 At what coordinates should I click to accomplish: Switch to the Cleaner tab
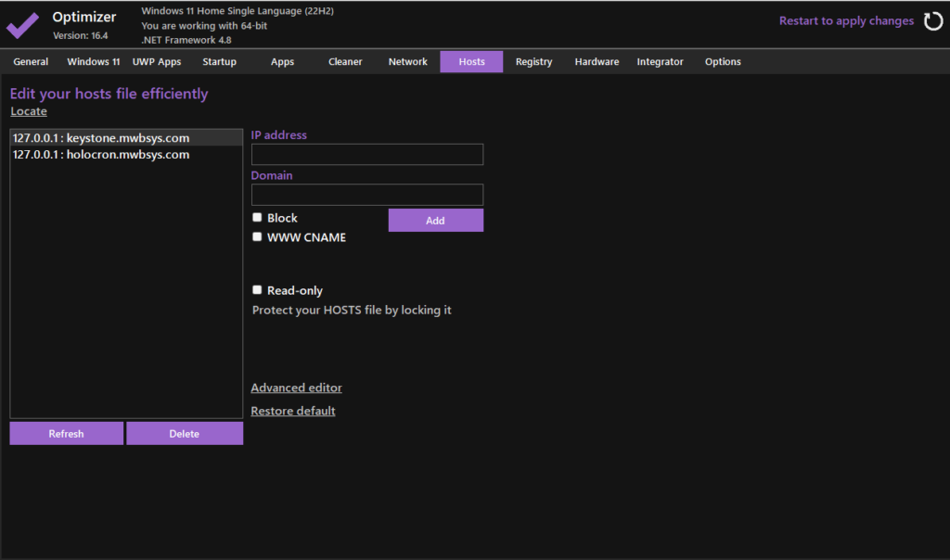(x=345, y=62)
